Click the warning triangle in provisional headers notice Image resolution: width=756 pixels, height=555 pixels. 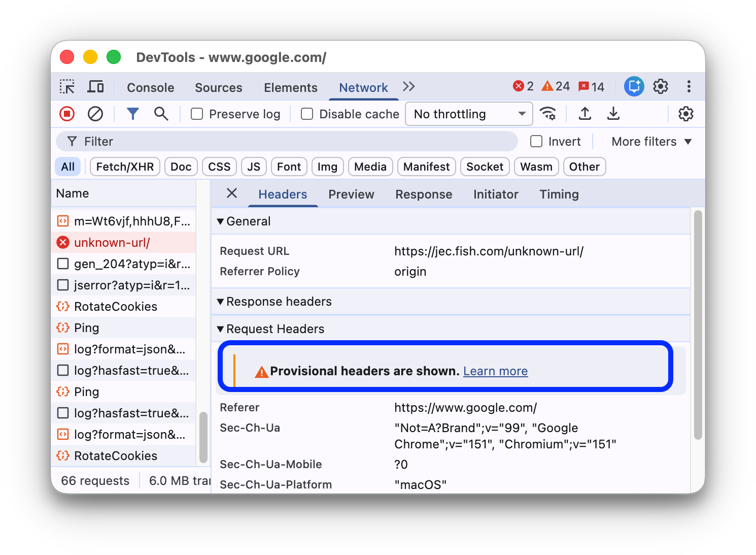pos(261,372)
